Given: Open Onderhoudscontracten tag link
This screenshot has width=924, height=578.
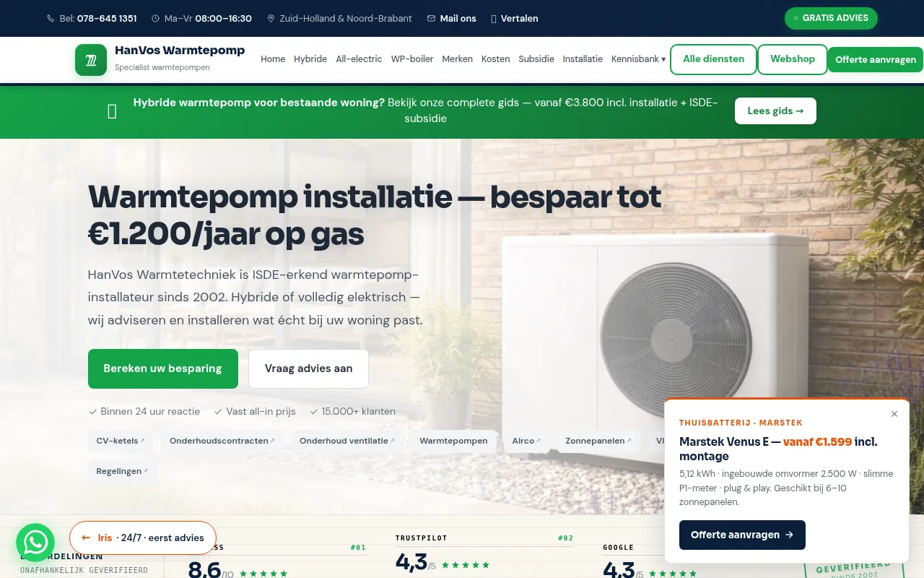Looking at the screenshot, I should [222, 441].
